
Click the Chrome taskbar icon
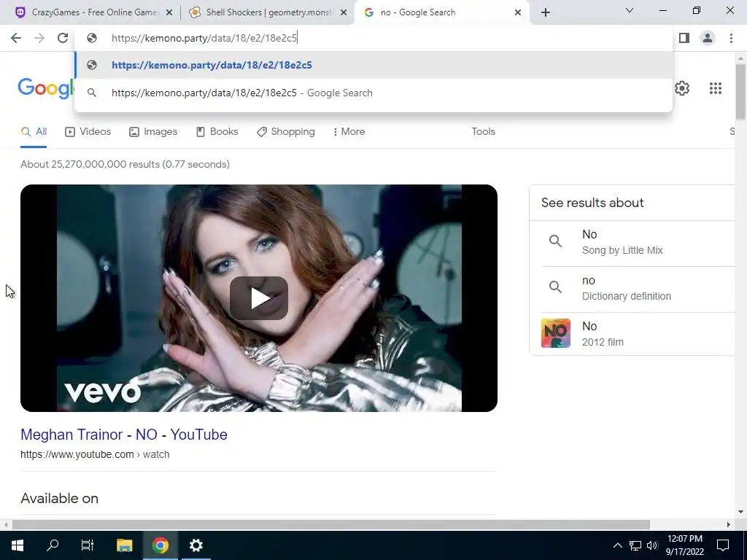point(160,545)
